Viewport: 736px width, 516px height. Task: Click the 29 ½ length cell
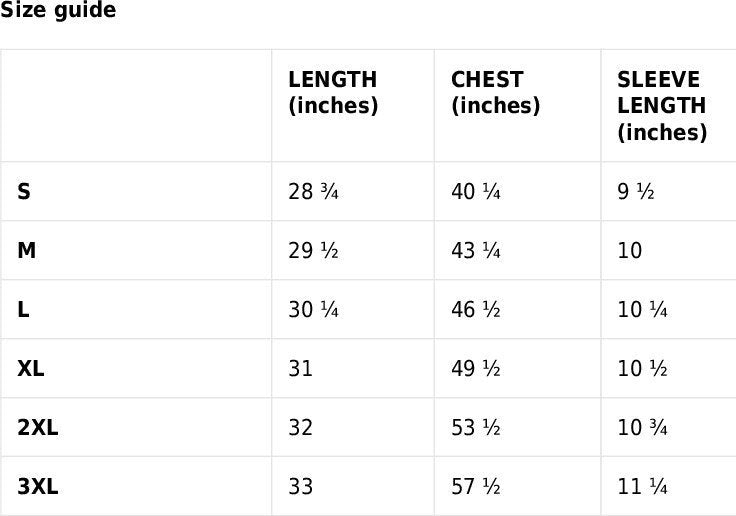pyautogui.click(x=313, y=251)
